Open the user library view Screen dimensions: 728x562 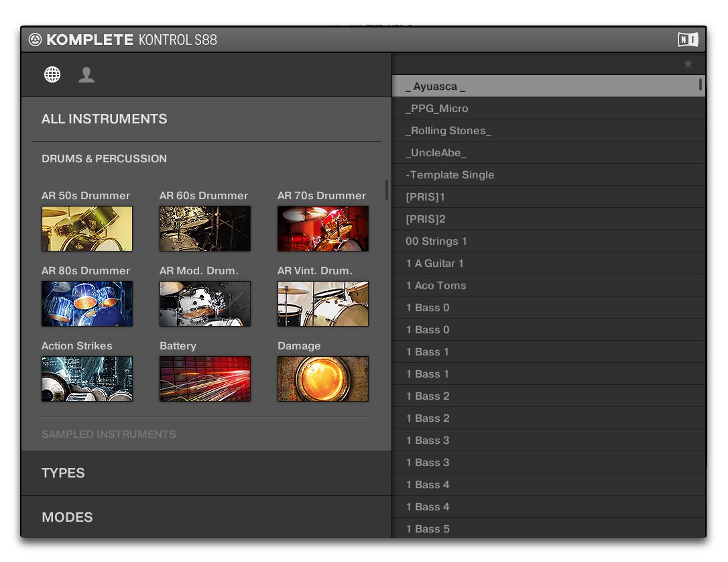click(x=86, y=74)
